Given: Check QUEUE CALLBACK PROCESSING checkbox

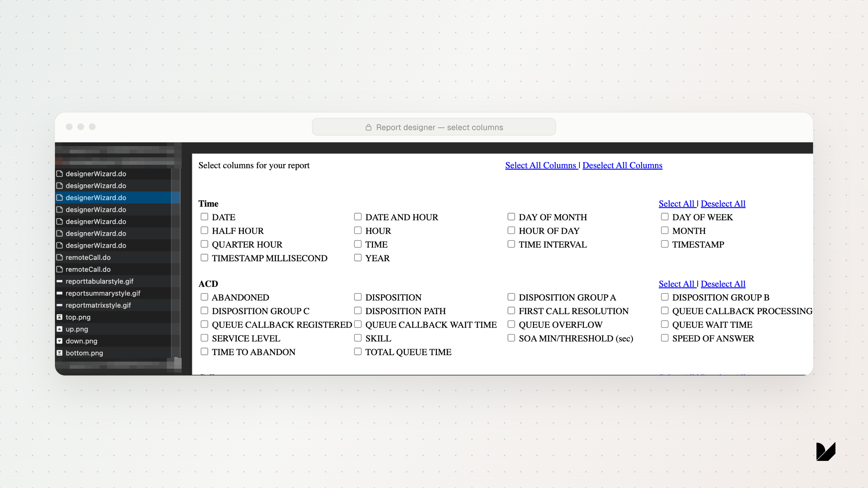Looking at the screenshot, I should coord(665,310).
